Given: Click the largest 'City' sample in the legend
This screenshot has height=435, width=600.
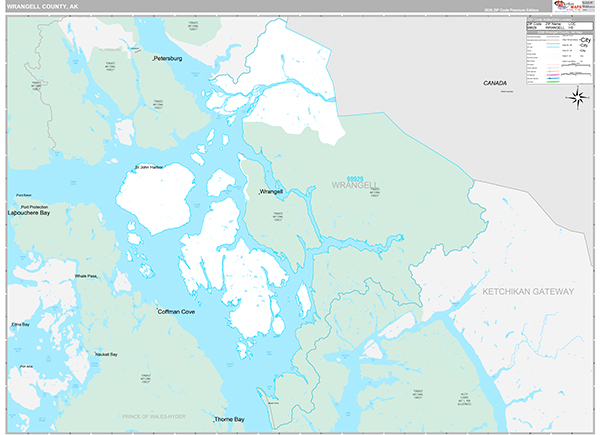Looking at the screenshot, I should [x=585, y=40].
